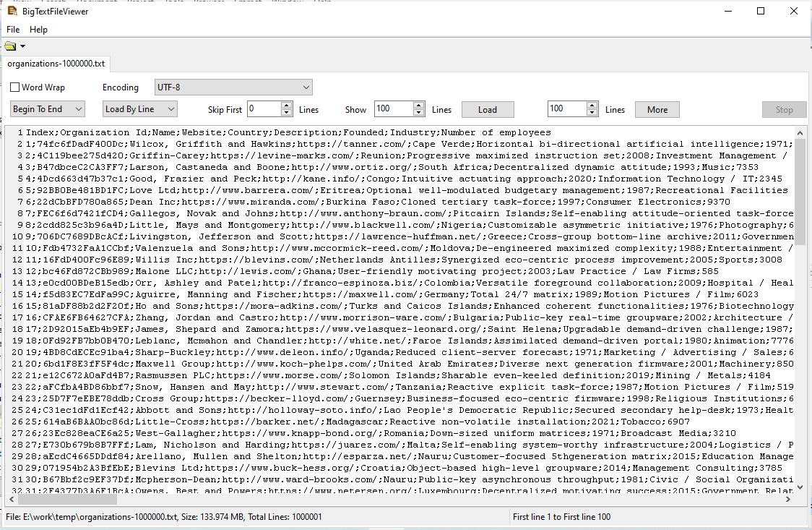The image size is (812, 530).
Task: Expand the arrow beside the folder icon
Action: click(x=22, y=47)
